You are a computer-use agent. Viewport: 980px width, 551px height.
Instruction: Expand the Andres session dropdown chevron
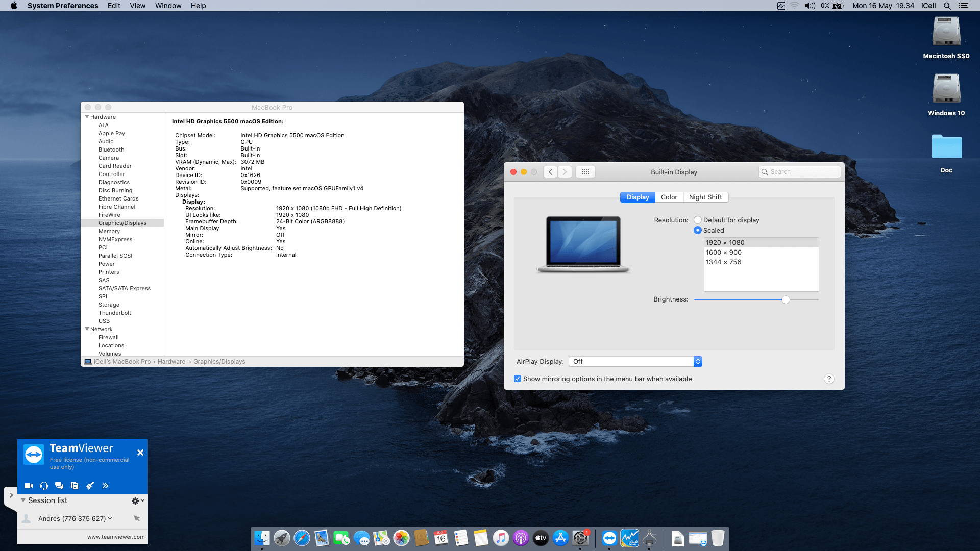coord(110,518)
